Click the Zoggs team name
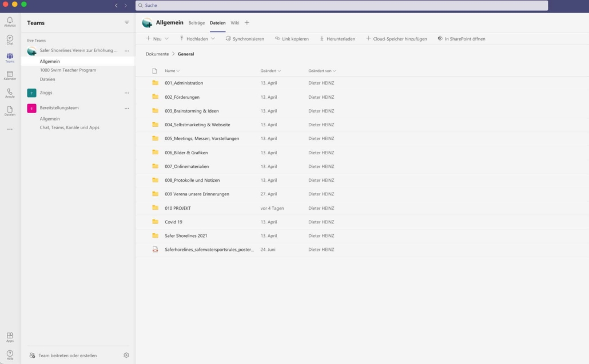 46,93
